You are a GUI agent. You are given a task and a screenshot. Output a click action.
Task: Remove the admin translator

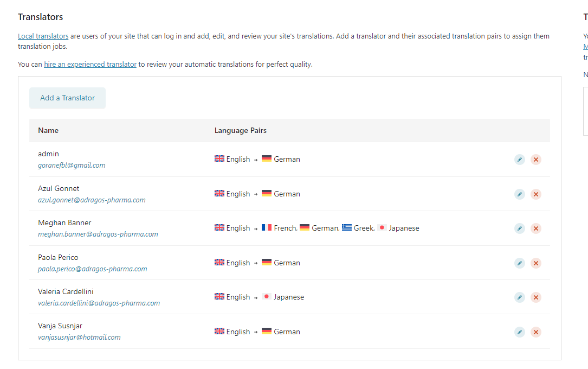(536, 160)
